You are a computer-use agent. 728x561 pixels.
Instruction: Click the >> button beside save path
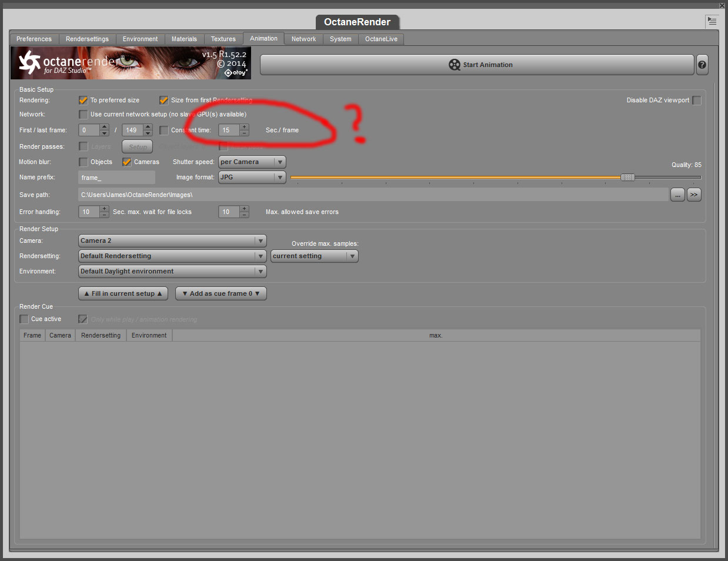click(694, 195)
